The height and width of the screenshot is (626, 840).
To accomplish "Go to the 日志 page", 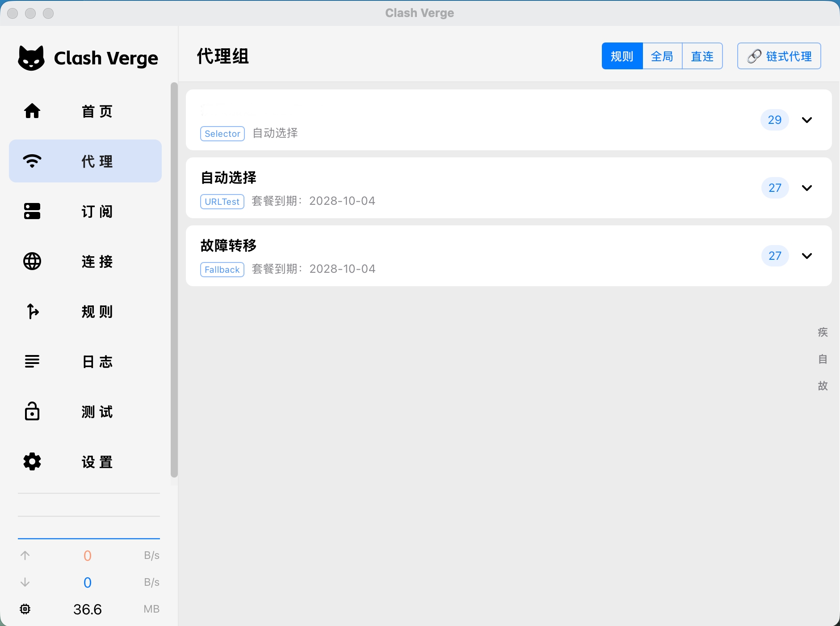I will [x=97, y=362].
